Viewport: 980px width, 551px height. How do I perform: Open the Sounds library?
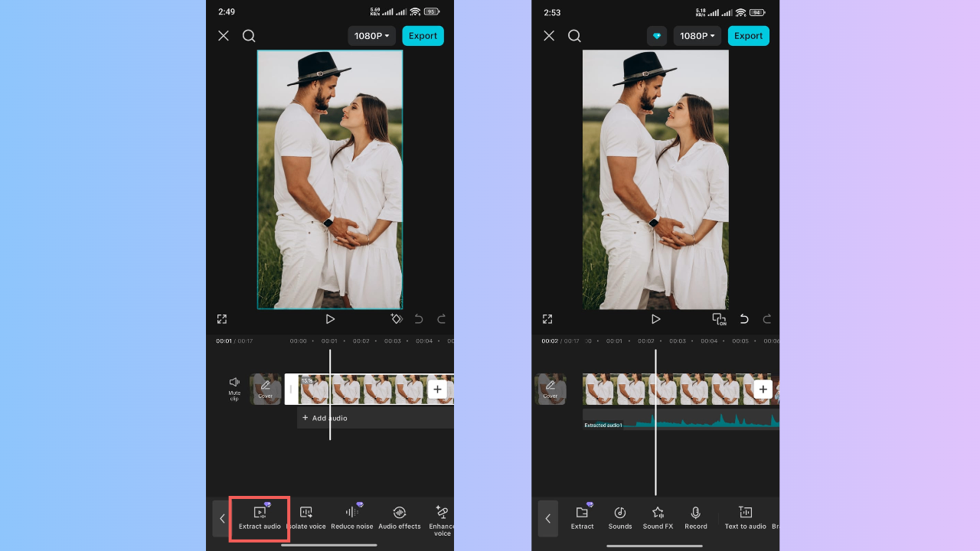[620, 518]
